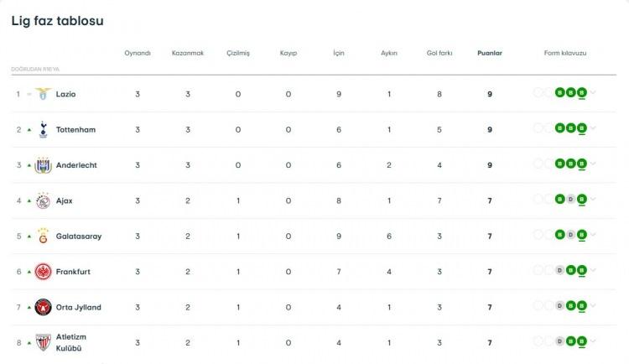Click the Galatasaray club crest
This screenshot has height=364, width=629.
[x=43, y=236]
